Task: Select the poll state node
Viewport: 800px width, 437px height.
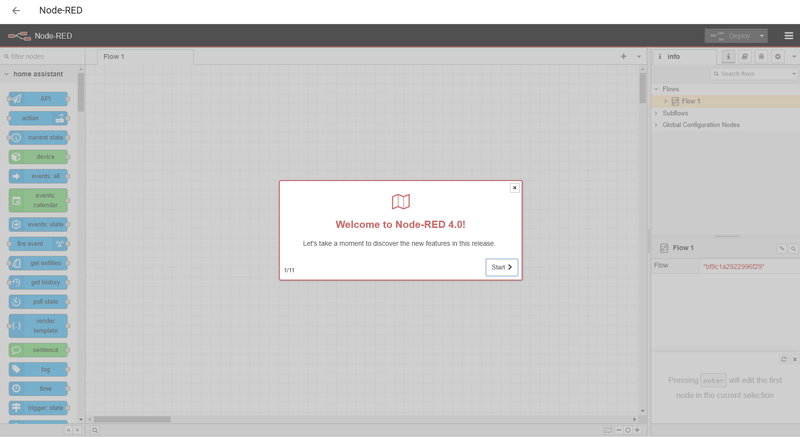Action: [38, 301]
